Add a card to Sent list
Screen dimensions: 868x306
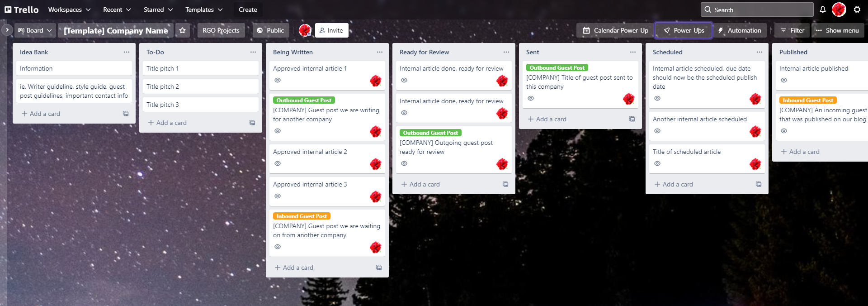(x=547, y=119)
